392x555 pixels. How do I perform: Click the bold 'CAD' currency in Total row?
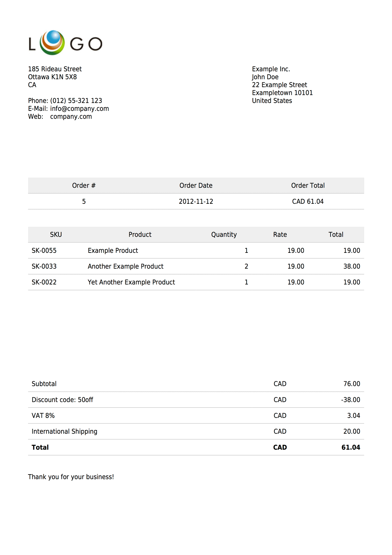(280, 447)
